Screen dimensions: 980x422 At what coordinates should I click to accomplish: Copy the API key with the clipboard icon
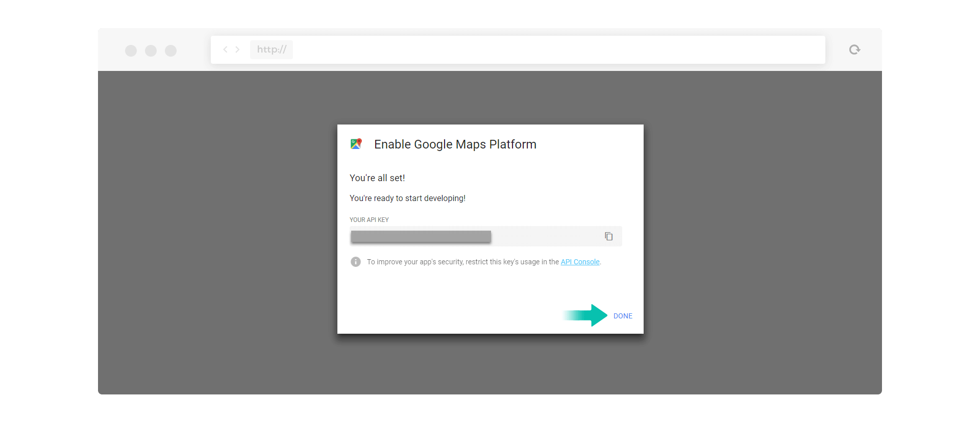pyautogui.click(x=608, y=236)
